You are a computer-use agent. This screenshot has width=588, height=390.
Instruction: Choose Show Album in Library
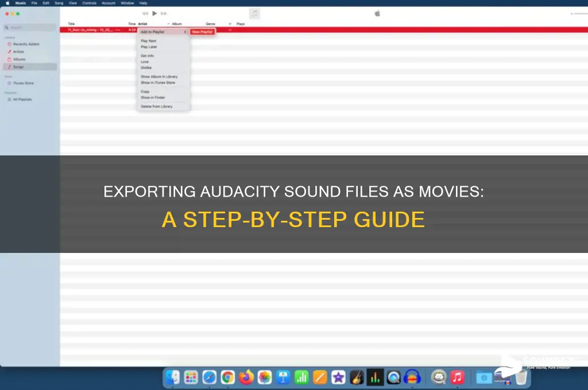click(x=159, y=76)
